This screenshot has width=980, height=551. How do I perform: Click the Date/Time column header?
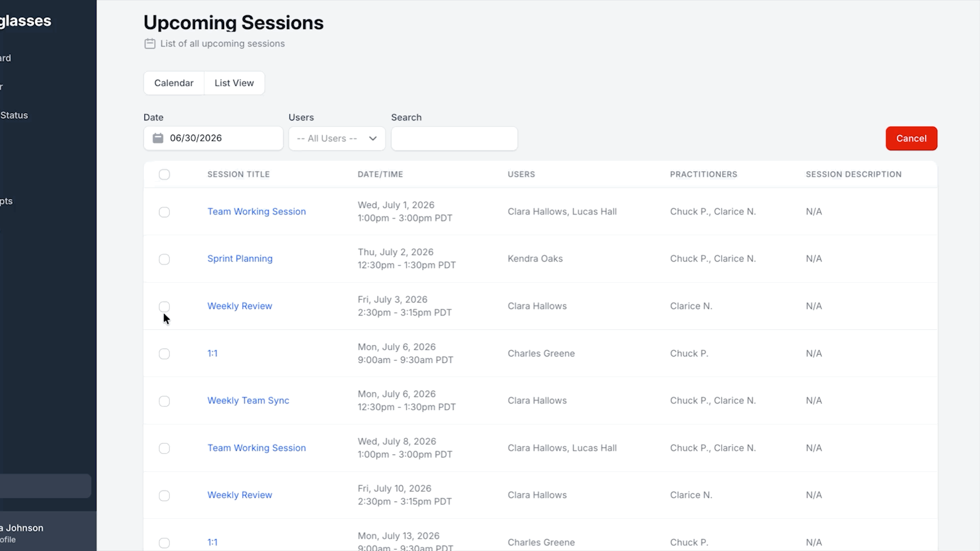click(380, 174)
